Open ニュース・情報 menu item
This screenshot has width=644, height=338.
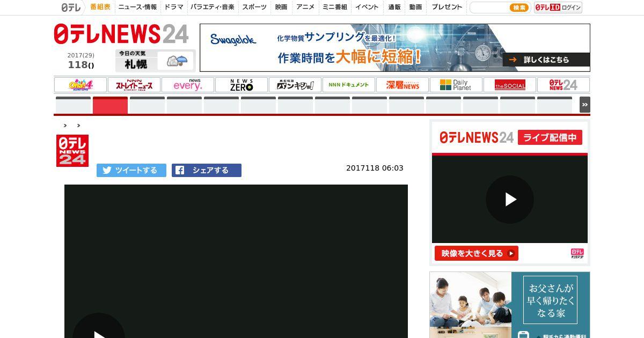(137, 7)
